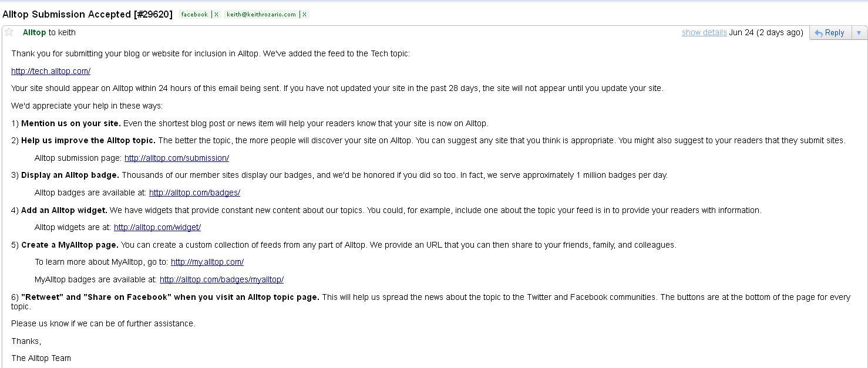Open the facebook label
The height and width of the screenshot is (368, 868).
tap(194, 15)
